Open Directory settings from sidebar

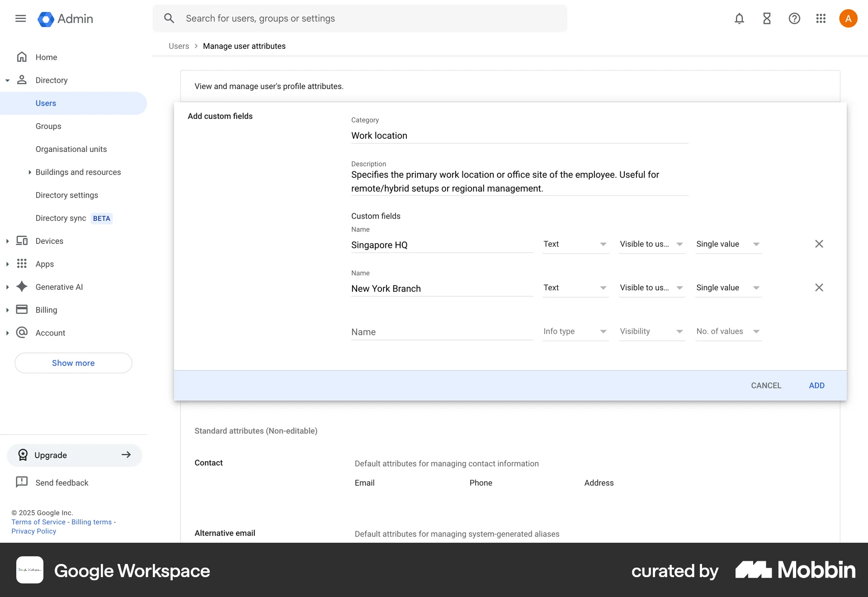[x=66, y=195]
